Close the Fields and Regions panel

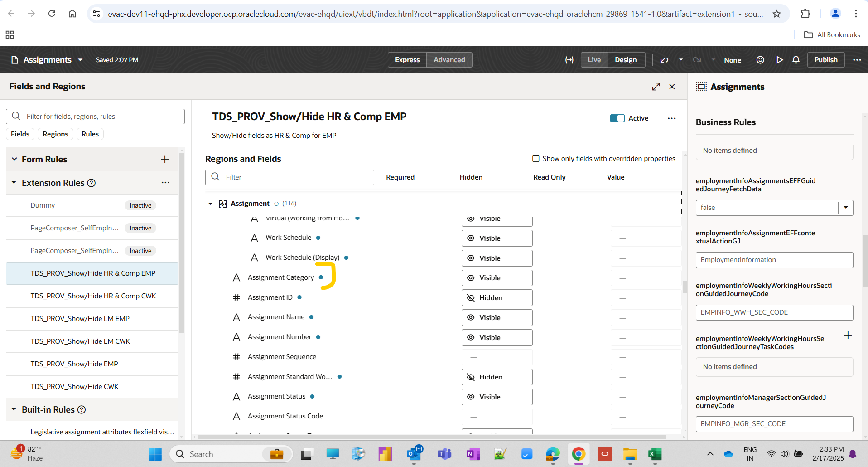[x=672, y=87]
